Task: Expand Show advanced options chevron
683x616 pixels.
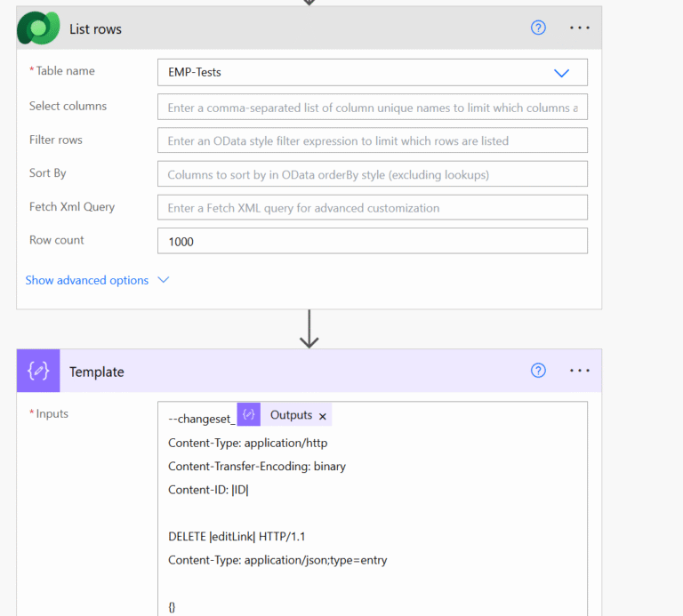Action: point(164,280)
